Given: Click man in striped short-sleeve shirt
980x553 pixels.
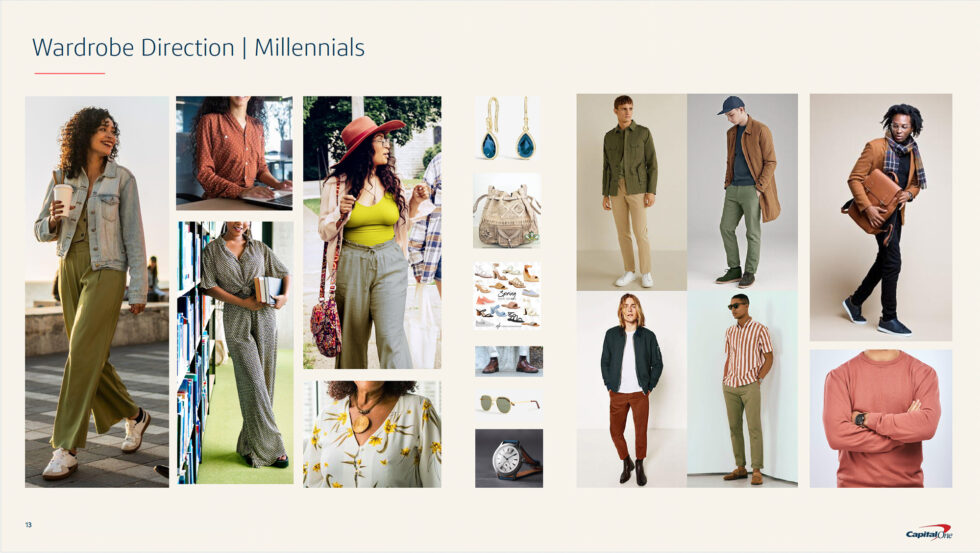Looking at the screenshot, I should (742, 389).
